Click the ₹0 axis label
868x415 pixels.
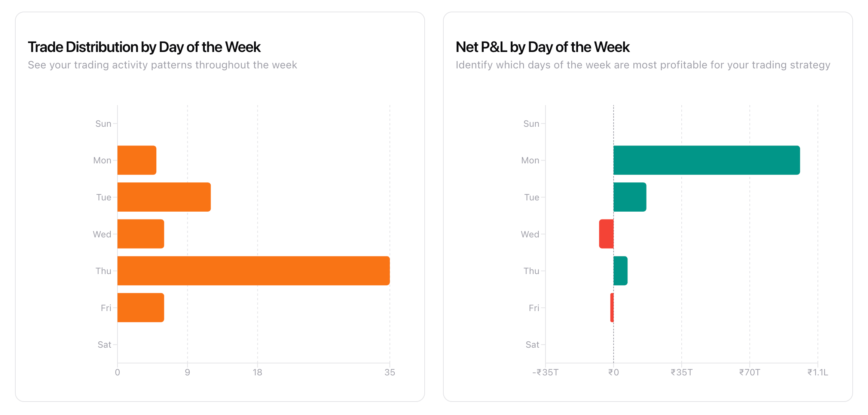613,372
